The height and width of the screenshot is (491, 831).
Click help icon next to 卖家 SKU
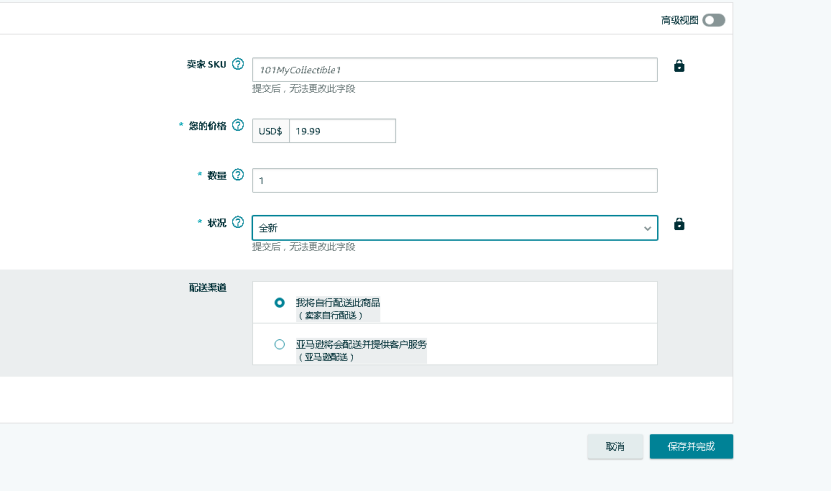click(x=238, y=64)
